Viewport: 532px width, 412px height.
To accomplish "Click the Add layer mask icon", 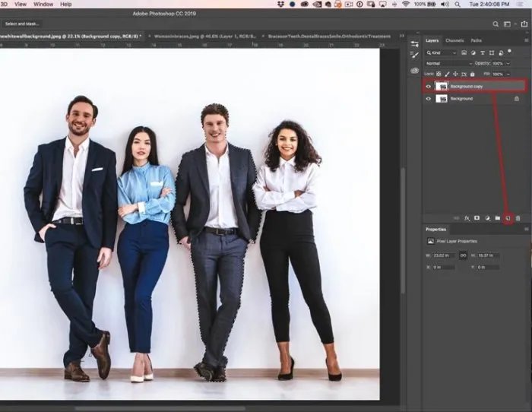I will (x=477, y=218).
